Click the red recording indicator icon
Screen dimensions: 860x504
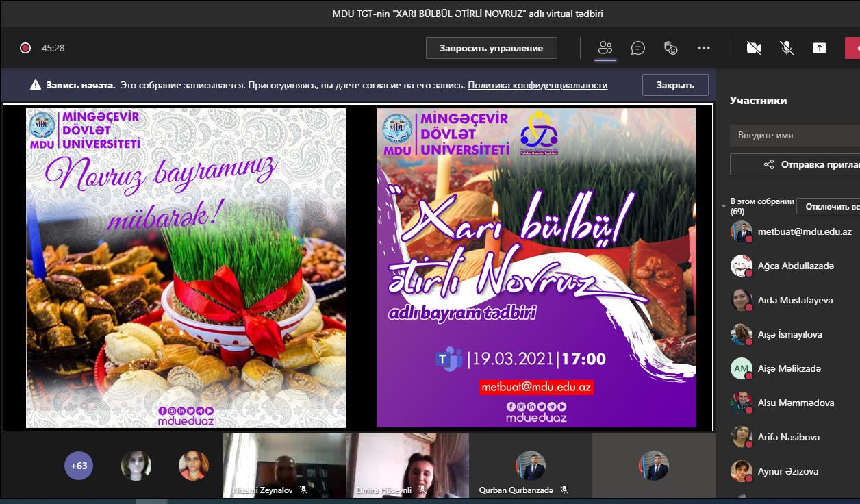coord(25,48)
